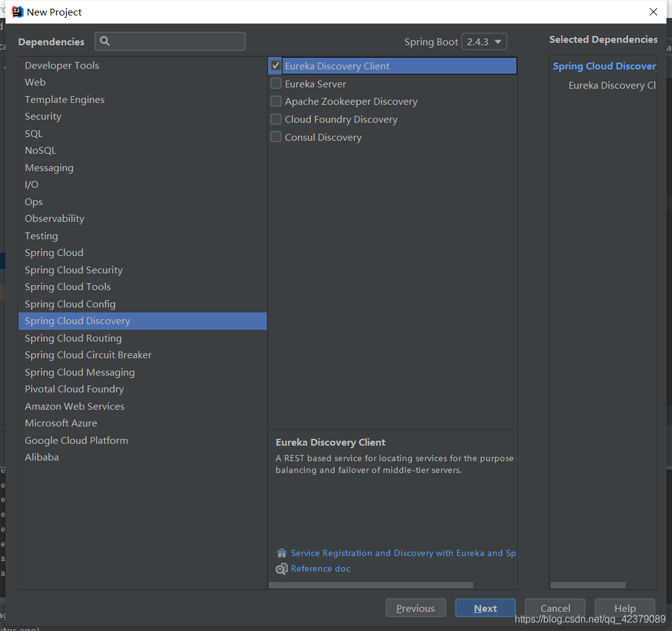
Task: Select Amazon Web Services category
Action: click(x=142, y=406)
